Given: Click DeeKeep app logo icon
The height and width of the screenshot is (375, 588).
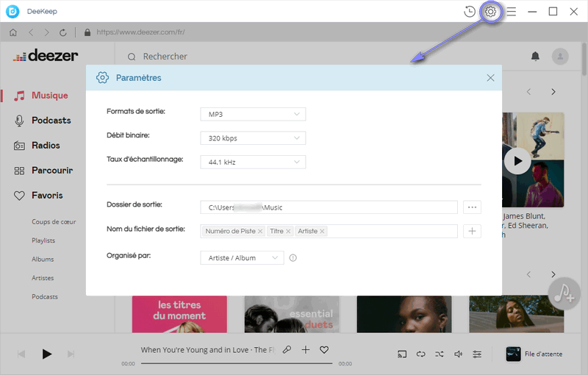Looking at the screenshot, I should pyautogui.click(x=12, y=12).
